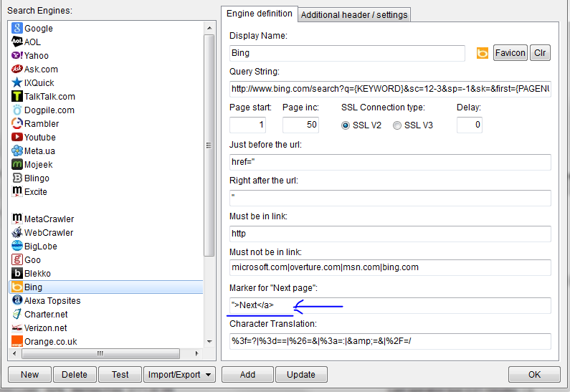Click the horizontal scrollbar thumb of engine list
This screenshot has width=570, height=392.
coord(100,353)
